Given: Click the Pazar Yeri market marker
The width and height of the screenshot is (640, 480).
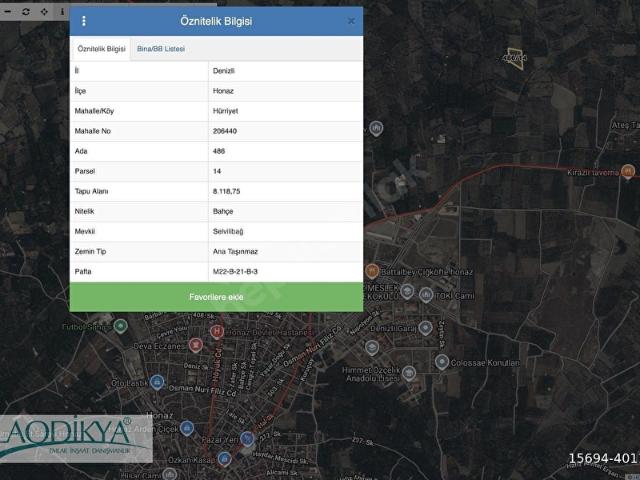Looking at the screenshot, I should (247, 438).
